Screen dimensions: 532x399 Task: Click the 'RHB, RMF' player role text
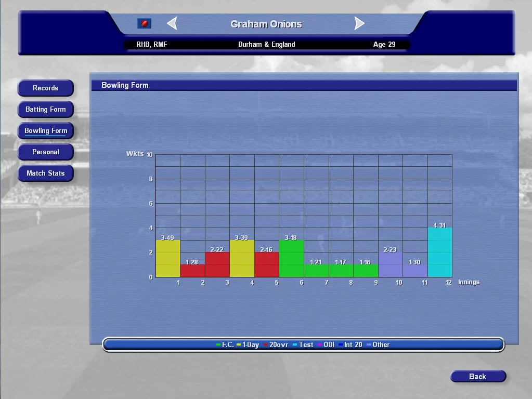coord(152,44)
